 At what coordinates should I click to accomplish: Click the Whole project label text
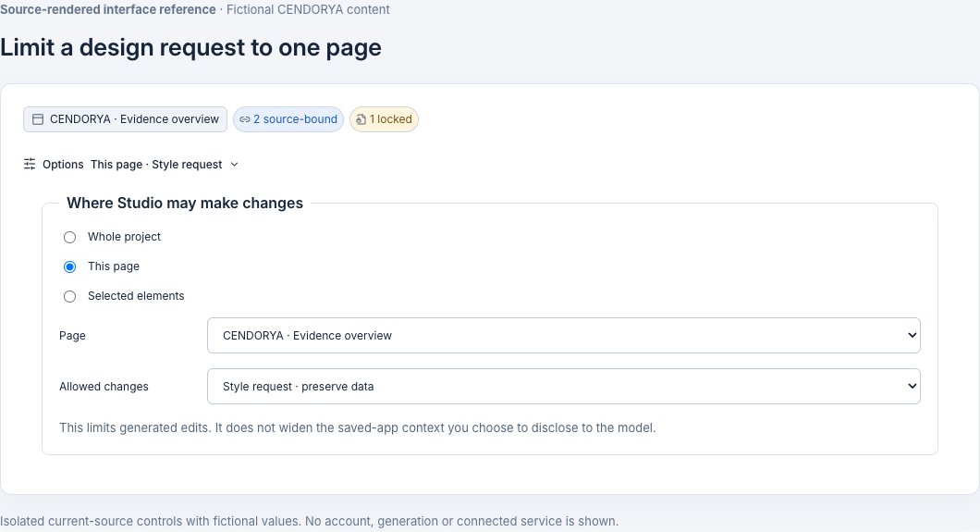coord(125,237)
